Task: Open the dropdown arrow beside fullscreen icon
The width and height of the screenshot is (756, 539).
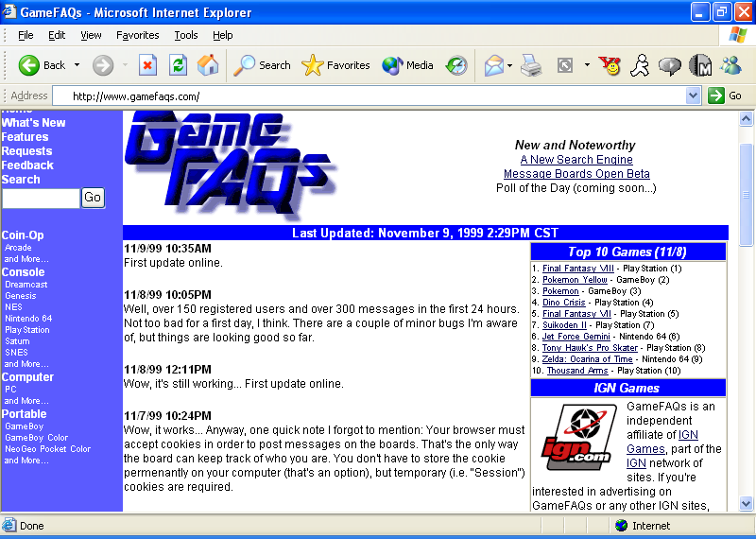Action: click(587, 64)
